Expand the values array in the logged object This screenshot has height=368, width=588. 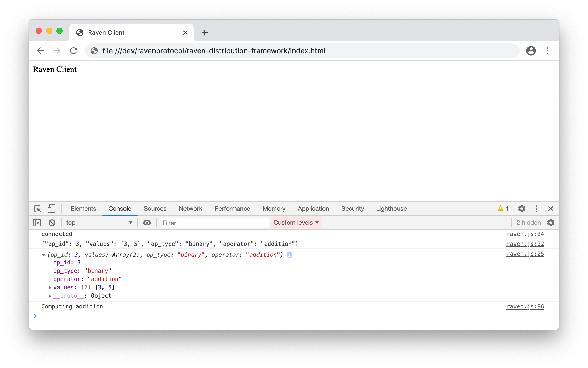point(49,287)
